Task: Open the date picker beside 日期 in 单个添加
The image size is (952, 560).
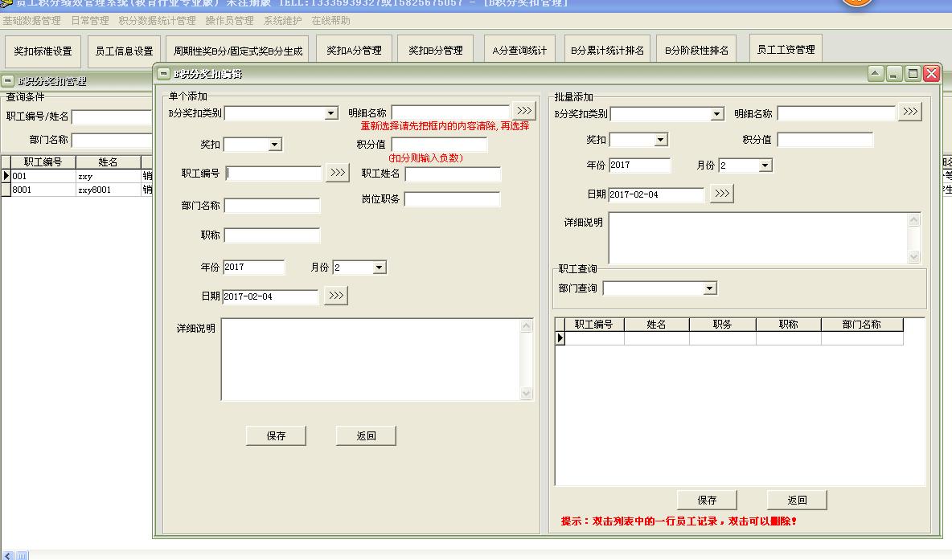Action: click(x=335, y=295)
